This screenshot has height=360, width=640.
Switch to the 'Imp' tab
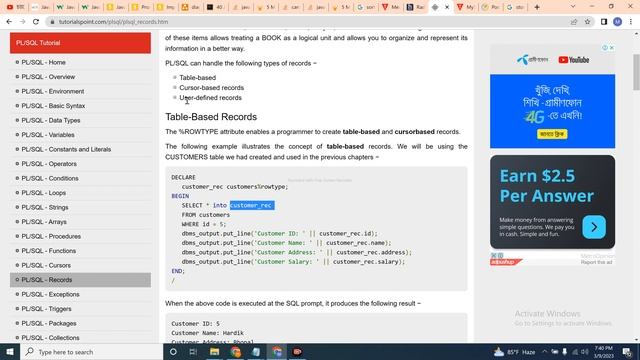coord(165,7)
